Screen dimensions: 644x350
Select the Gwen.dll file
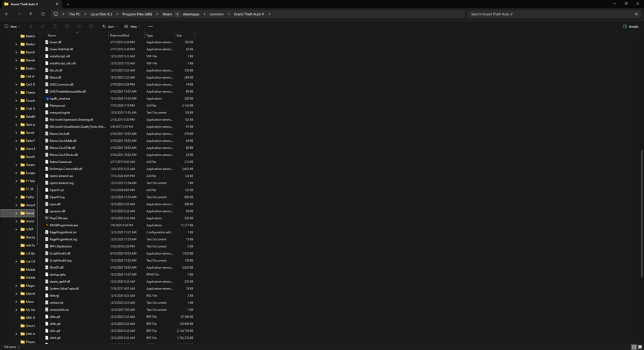click(x=55, y=43)
